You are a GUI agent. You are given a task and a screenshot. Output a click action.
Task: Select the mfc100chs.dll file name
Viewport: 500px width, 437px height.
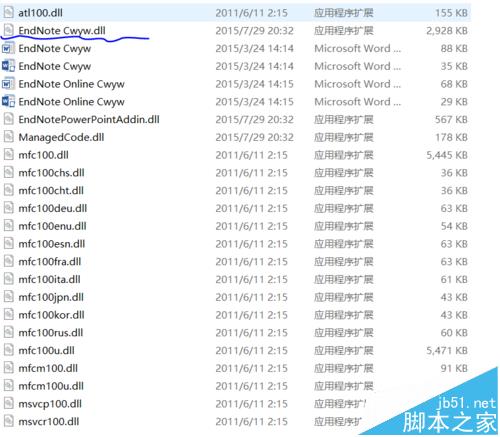[51, 172]
